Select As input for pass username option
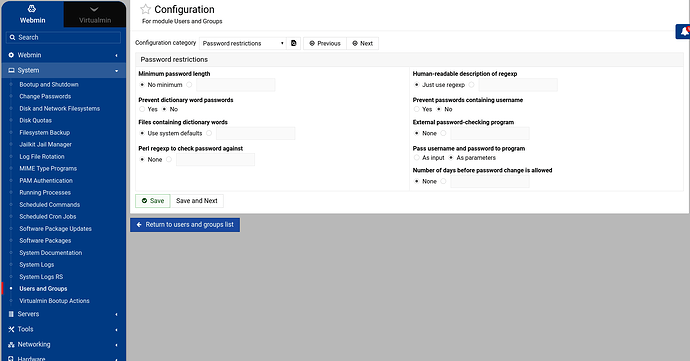The height and width of the screenshot is (361, 690). pos(417,158)
